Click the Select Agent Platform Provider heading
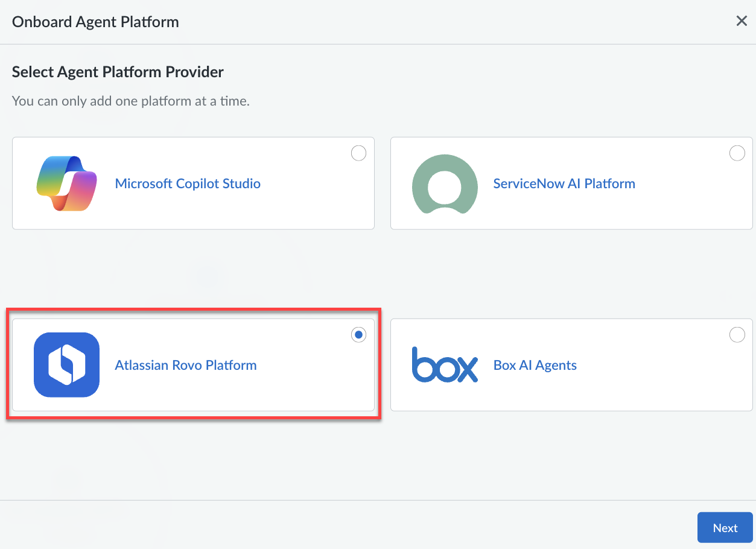This screenshot has width=756, height=549. coord(118,72)
